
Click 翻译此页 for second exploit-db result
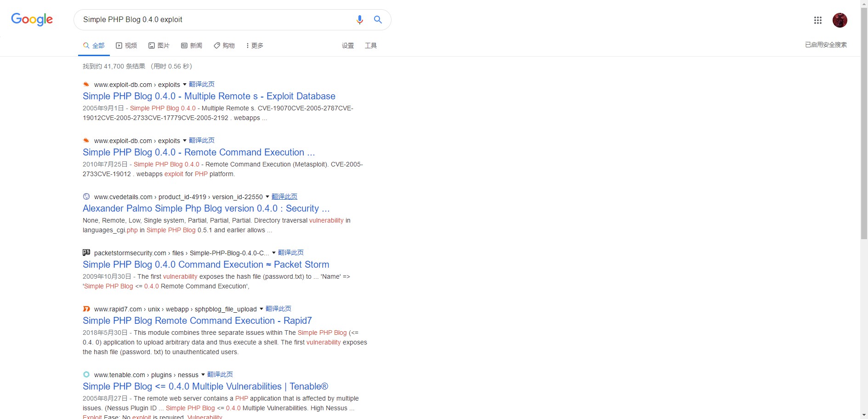tap(202, 140)
